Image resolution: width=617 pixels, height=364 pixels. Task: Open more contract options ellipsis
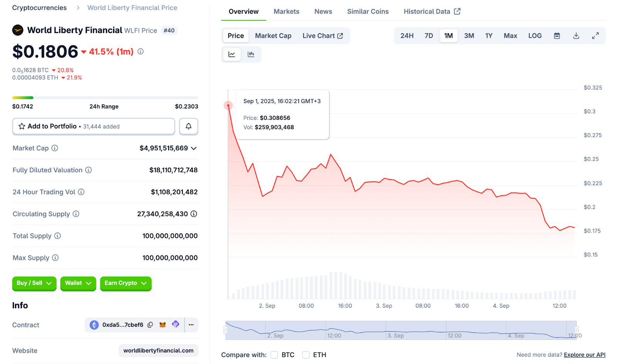coord(191,325)
